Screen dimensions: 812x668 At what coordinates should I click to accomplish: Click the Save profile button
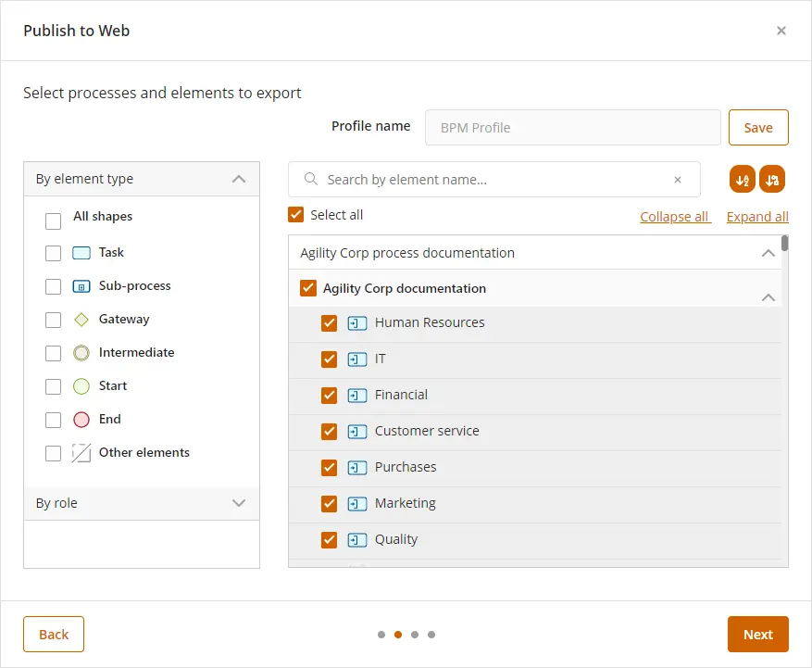click(x=758, y=128)
